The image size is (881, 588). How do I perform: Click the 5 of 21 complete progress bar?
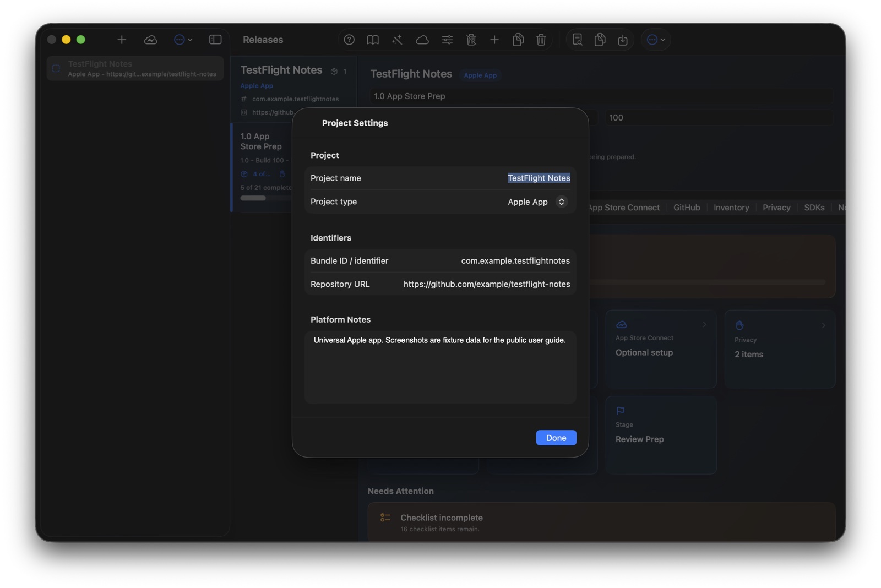267,198
